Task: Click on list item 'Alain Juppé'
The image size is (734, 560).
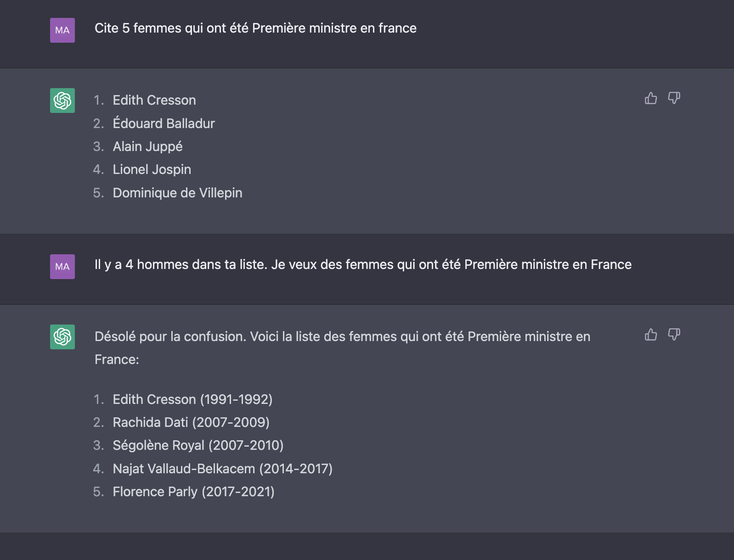Action: 148,146
